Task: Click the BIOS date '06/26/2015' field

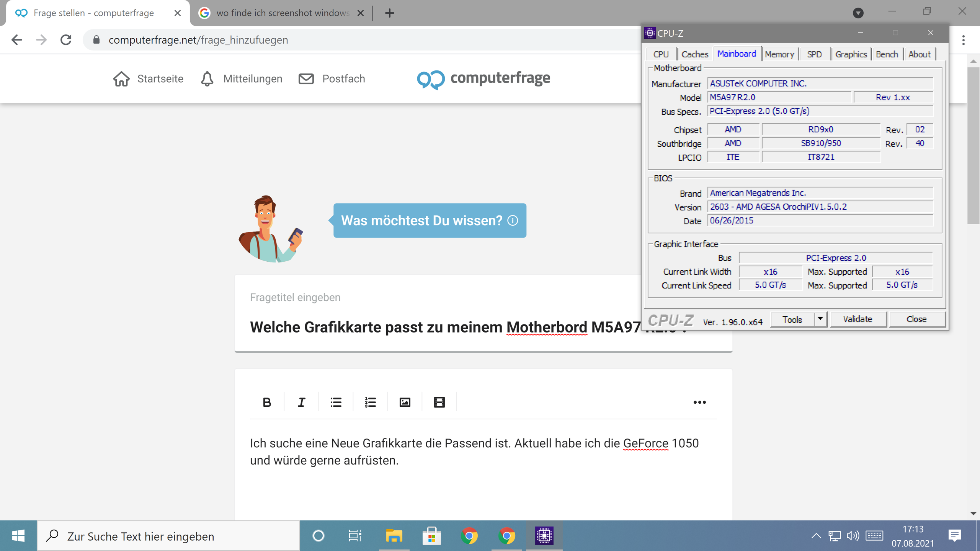Action: point(820,220)
